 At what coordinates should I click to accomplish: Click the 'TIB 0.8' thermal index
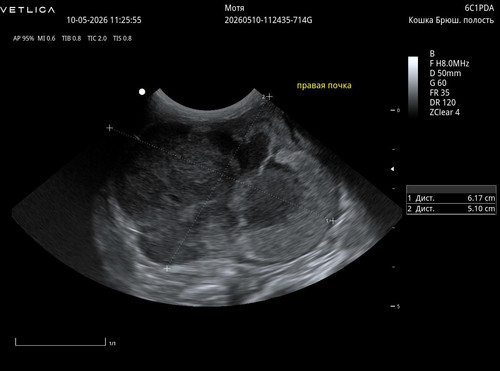click(x=71, y=39)
